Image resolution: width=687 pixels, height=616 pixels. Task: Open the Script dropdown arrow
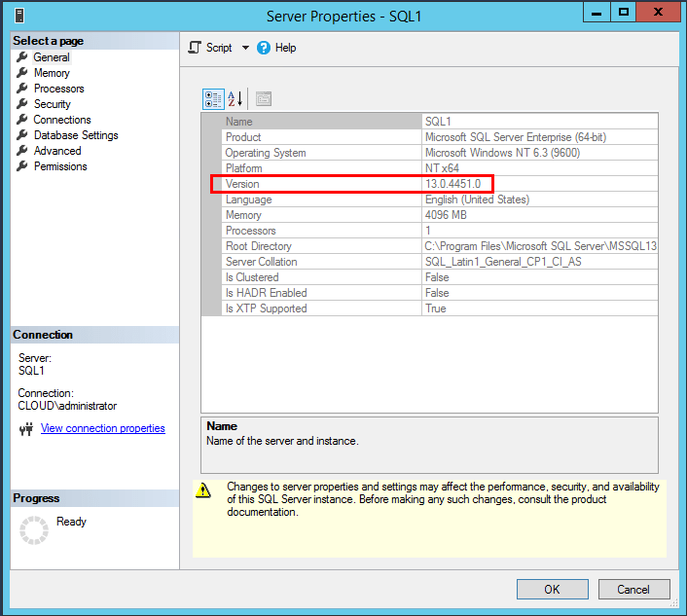(x=245, y=48)
